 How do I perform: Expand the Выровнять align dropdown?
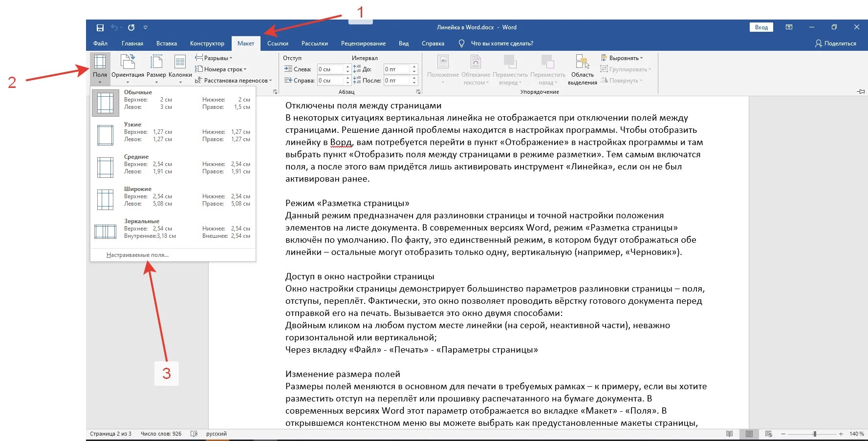pyautogui.click(x=622, y=58)
